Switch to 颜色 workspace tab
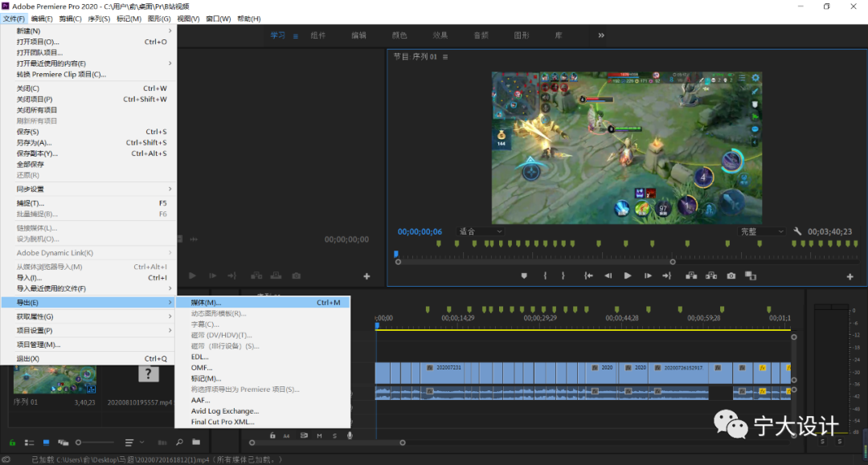This screenshot has width=868, height=465. (x=399, y=35)
